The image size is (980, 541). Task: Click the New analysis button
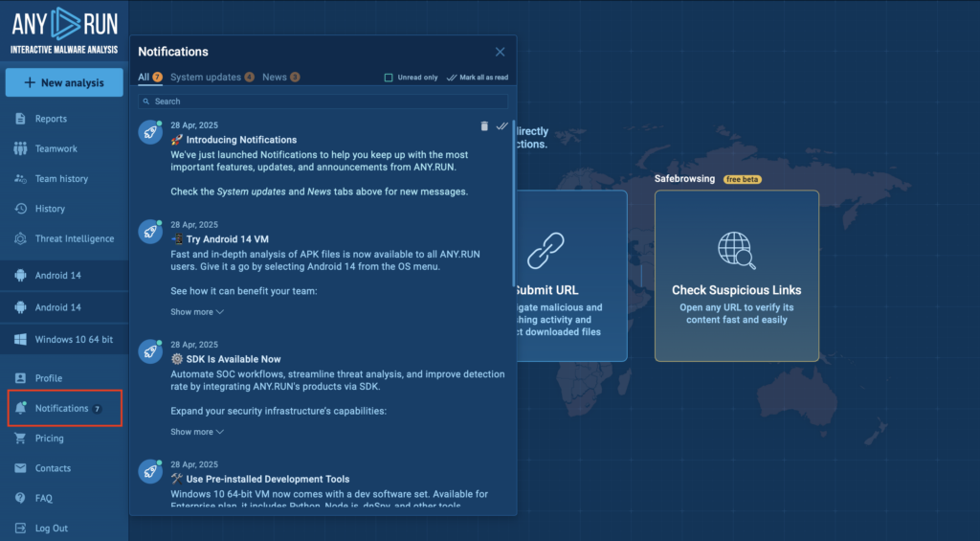click(x=64, y=82)
